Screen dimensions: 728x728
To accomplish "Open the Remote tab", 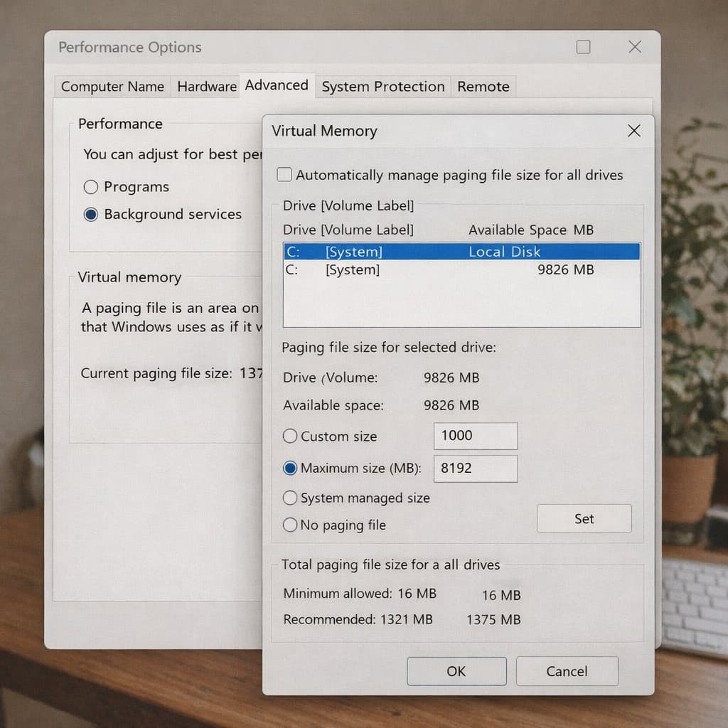I will [x=483, y=87].
